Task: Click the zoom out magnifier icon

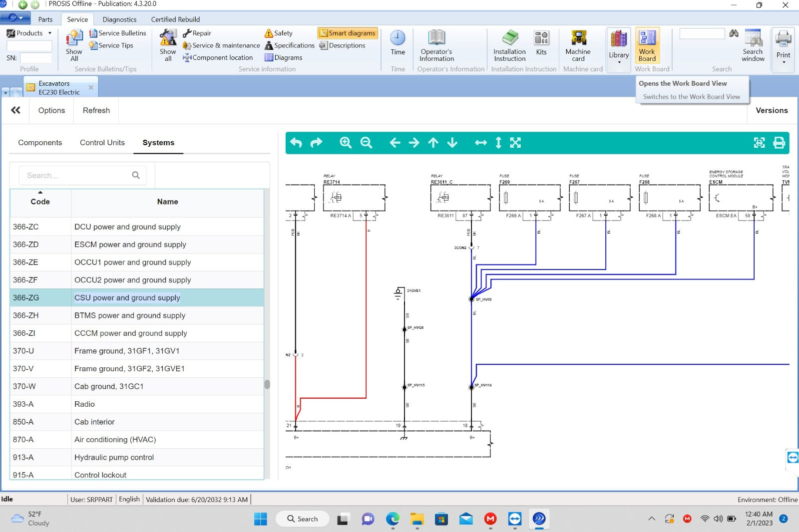Action: 366,143
